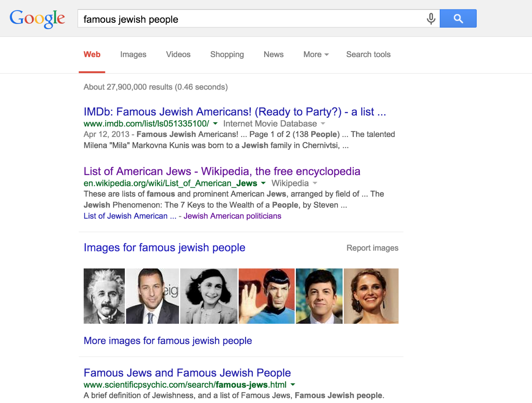This screenshot has width=532, height=403.
Task: Click the 'Wikipedia' source label
Action: pyautogui.click(x=290, y=183)
